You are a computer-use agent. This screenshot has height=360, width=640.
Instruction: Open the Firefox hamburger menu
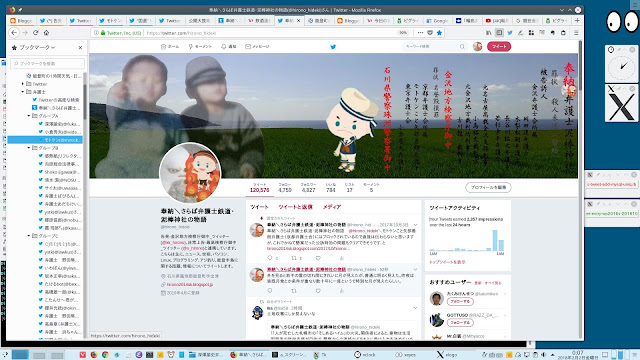tap(576, 33)
